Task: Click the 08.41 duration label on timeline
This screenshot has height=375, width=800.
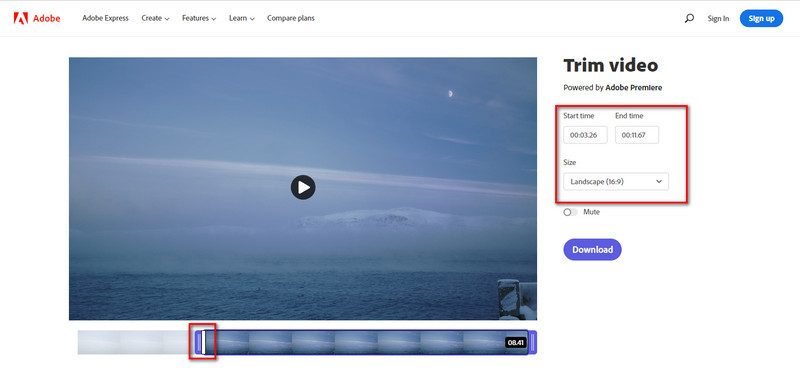Action: pos(516,342)
